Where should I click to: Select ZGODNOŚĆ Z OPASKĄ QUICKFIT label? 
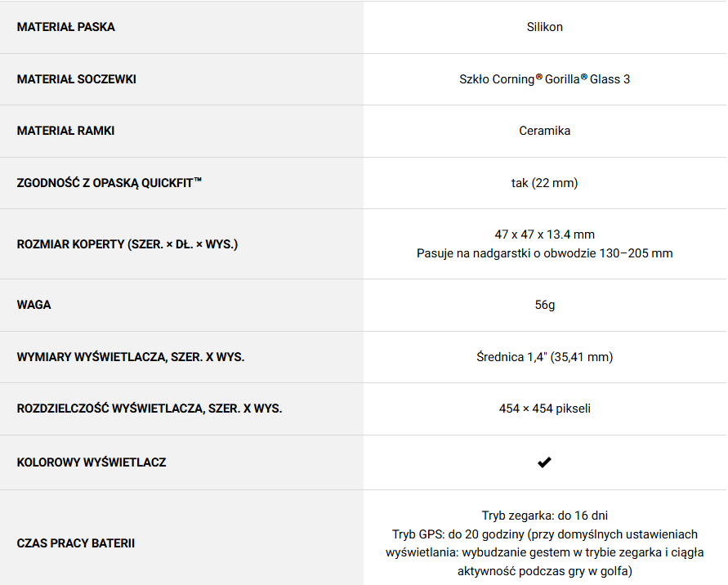[109, 183]
